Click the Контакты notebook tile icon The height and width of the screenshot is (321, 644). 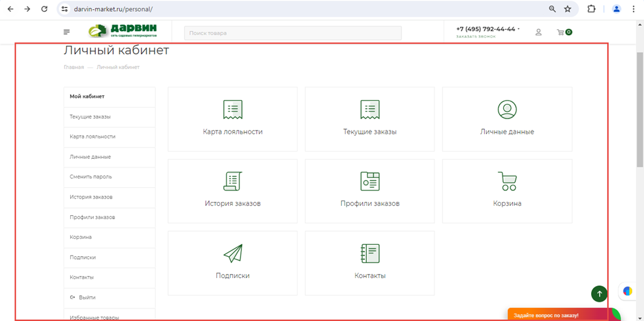370,253
